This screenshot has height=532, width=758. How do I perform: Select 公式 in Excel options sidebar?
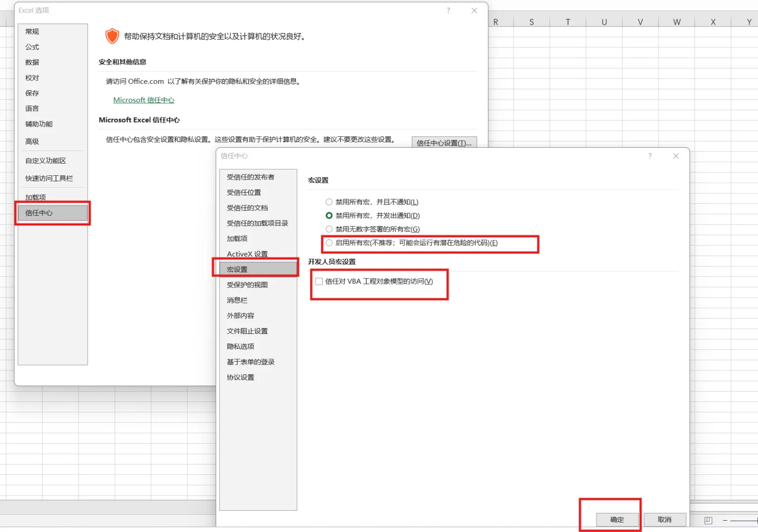coord(53,47)
